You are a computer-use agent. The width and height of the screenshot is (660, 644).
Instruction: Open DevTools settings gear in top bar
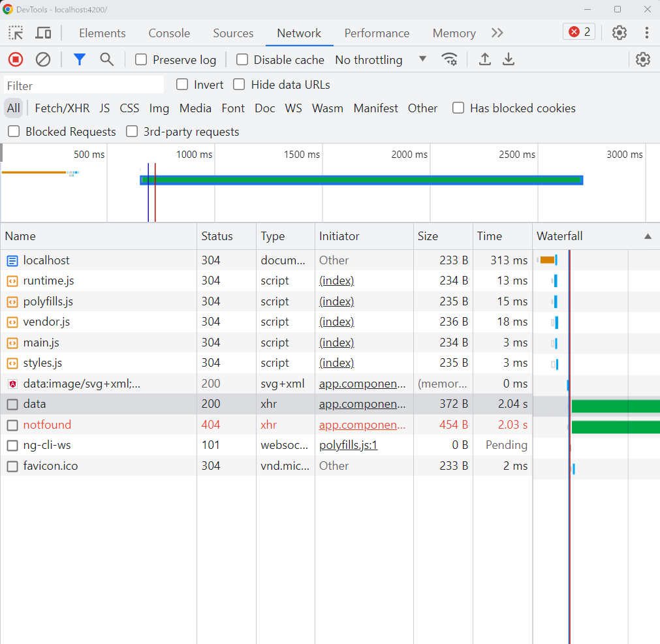click(x=619, y=33)
